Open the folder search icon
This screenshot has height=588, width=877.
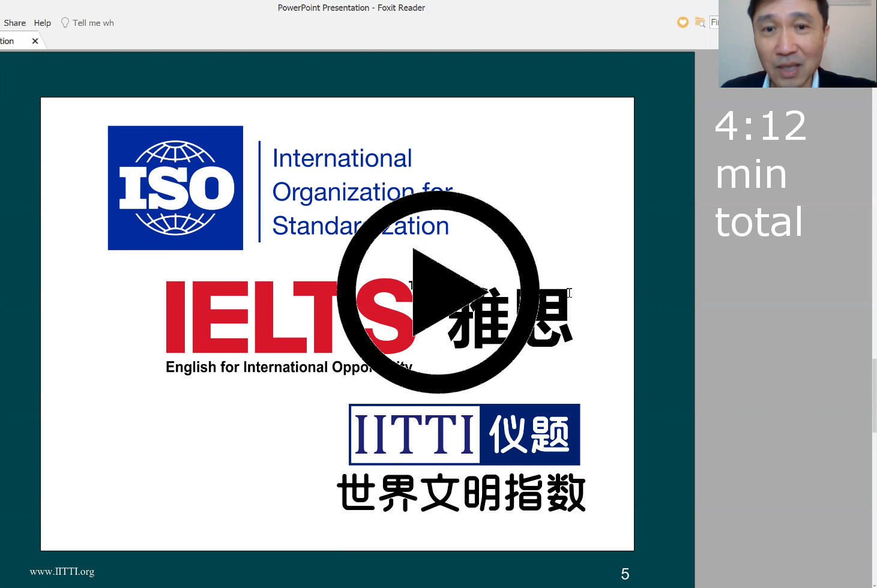tap(700, 22)
